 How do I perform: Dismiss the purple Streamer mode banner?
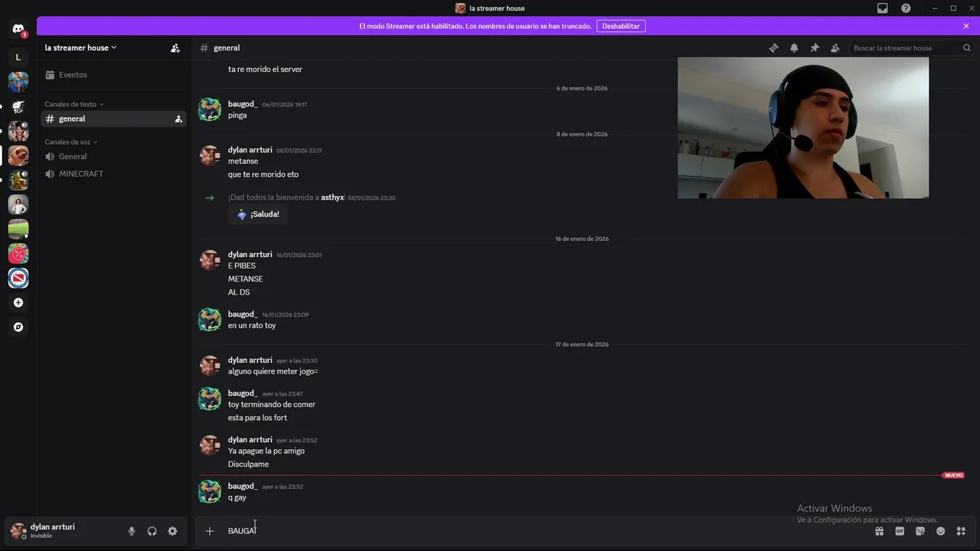966,26
